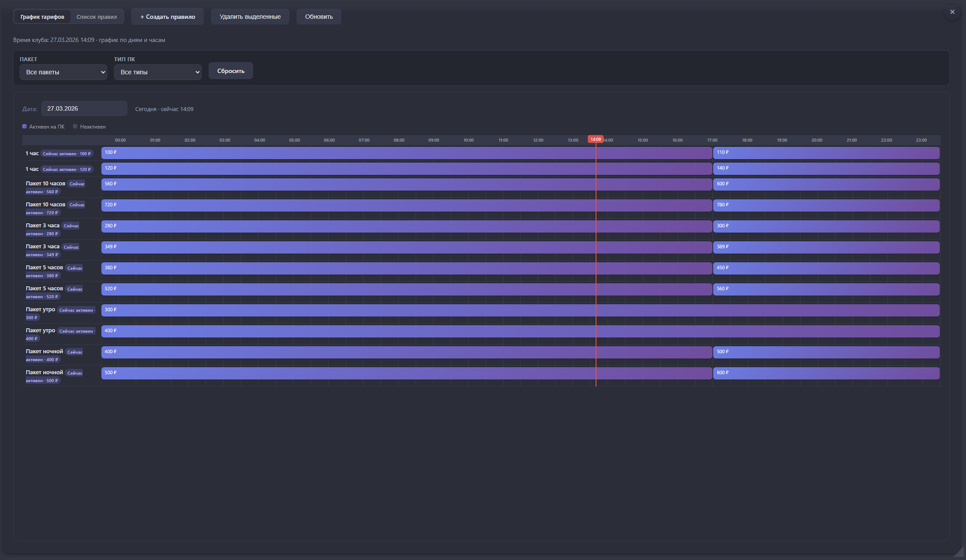Click the Создать правило button
This screenshot has width=966, height=560.
coord(167,17)
